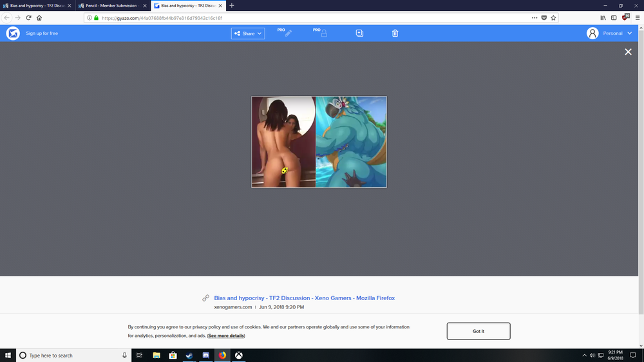644x362 pixels.
Task: Open a new browser tab
Action: coord(232,5)
